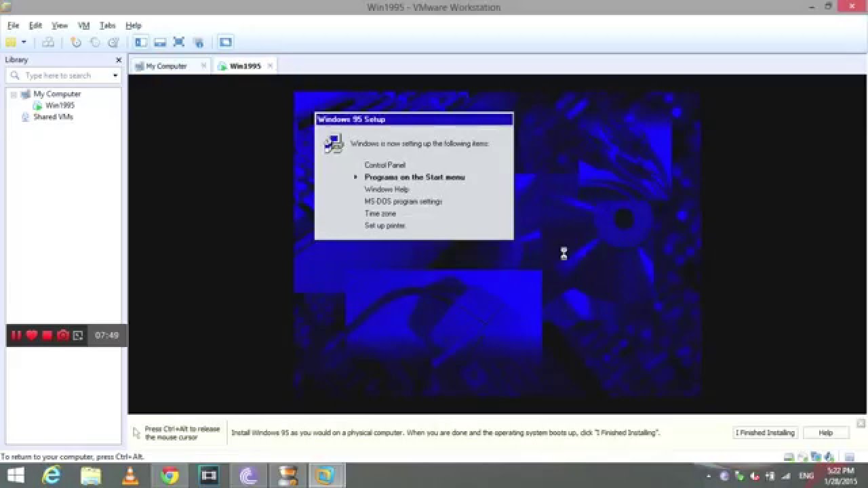Click the Send Ctrl+Alt+Del toolbar icon

48,42
